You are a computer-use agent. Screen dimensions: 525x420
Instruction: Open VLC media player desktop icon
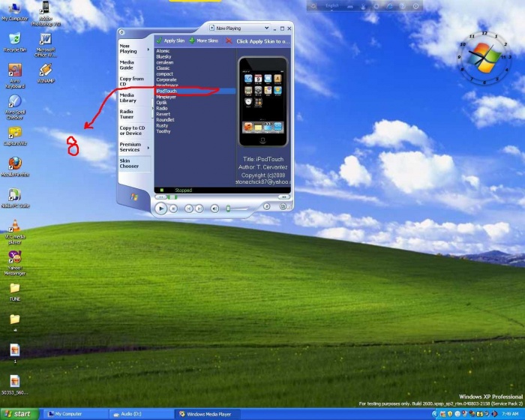pos(15,232)
